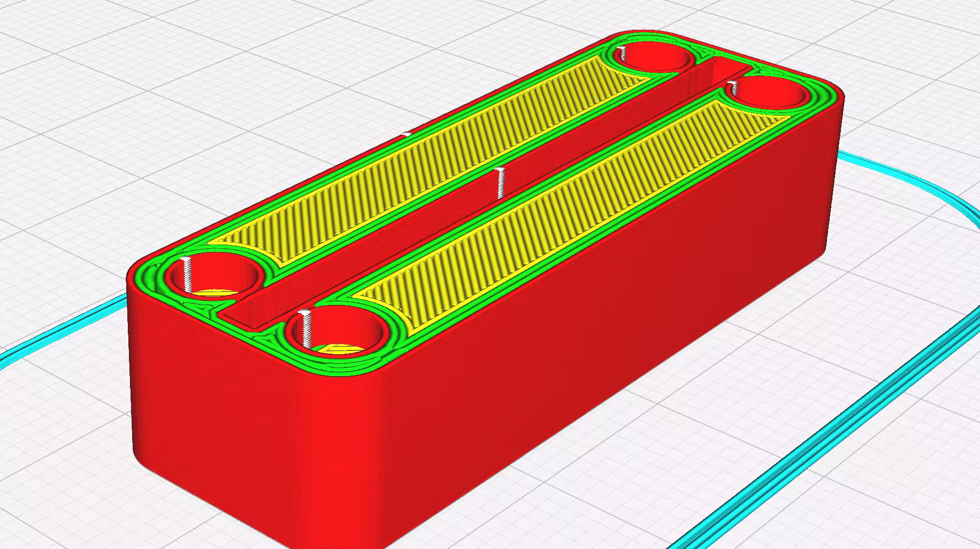Click the white seam marker inside the central slot

coord(500,183)
